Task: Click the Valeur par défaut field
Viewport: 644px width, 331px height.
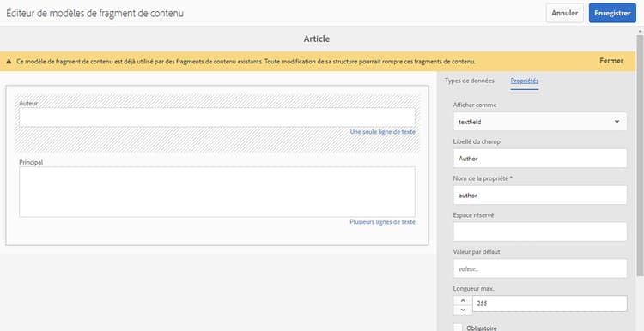Action: click(540, 268)
